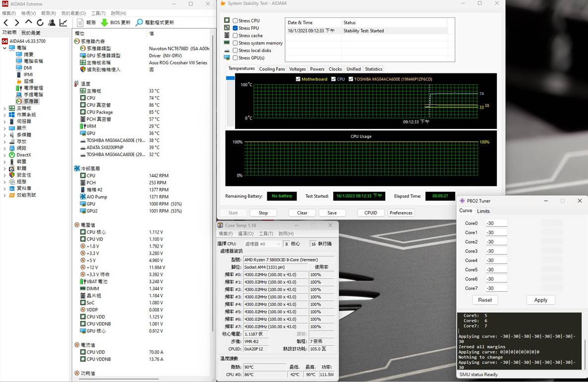This screenshot has height=382, width=588.
Task: Click the blue slider beside temperature graph
Action: point(230,78)
